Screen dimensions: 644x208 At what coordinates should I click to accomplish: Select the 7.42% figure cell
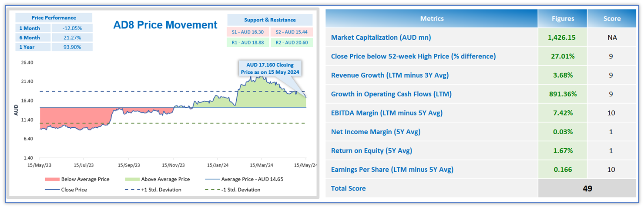point(562,113)
